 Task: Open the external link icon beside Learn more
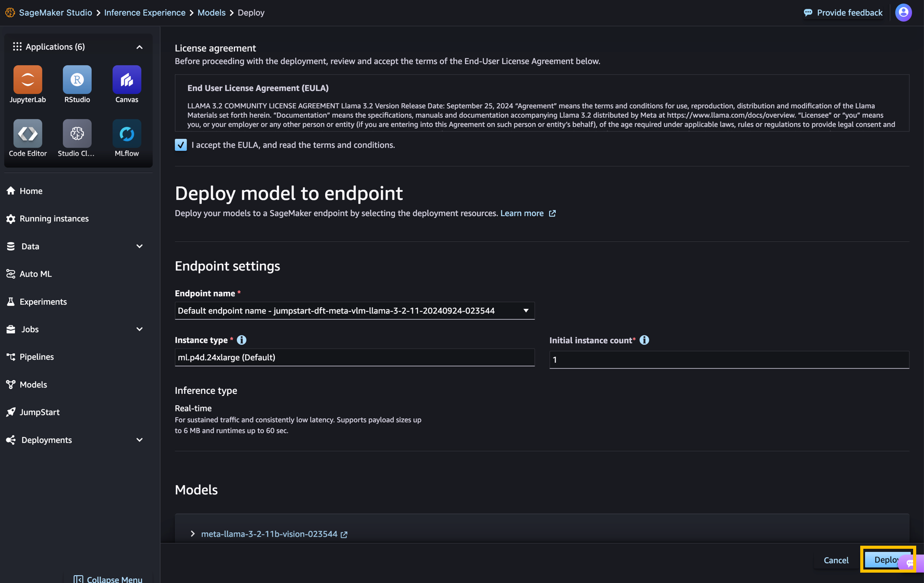(552, 214)
